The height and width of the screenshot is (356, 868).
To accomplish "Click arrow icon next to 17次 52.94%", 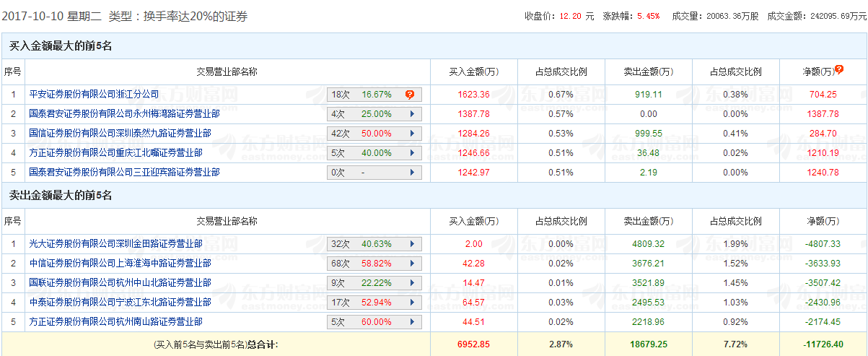I will point(412,303).
